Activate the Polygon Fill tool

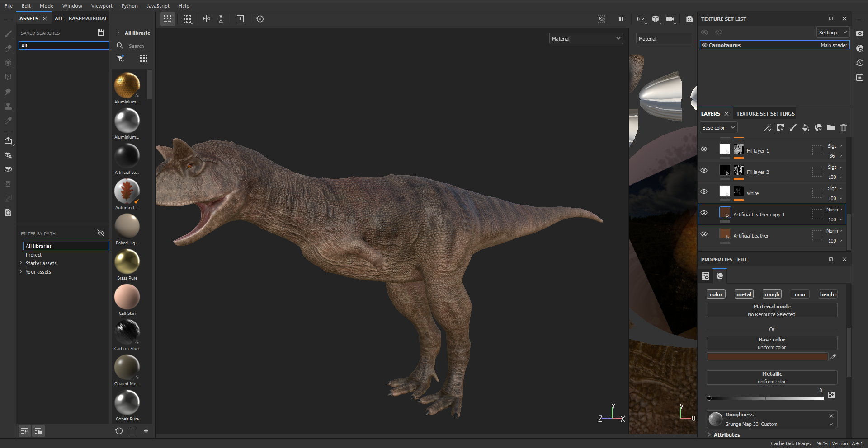[x=8, y=77]
